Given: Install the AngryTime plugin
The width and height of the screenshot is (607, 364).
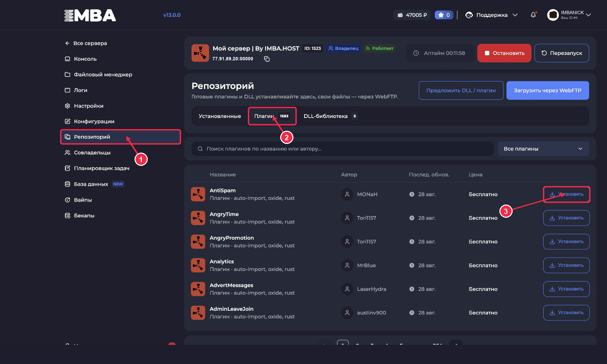Looking at the screenshot, I should tap(566, 218).
